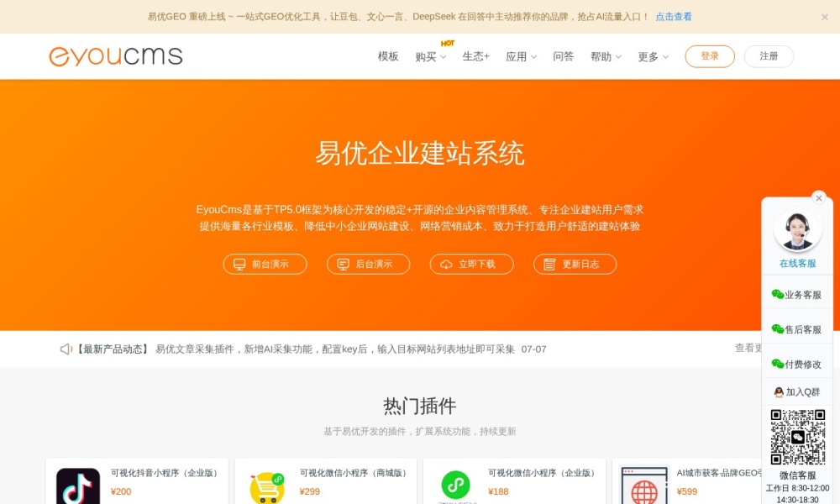Open the 应用 menu
This screenshot has width=840, height=504.
click(516, 57)
